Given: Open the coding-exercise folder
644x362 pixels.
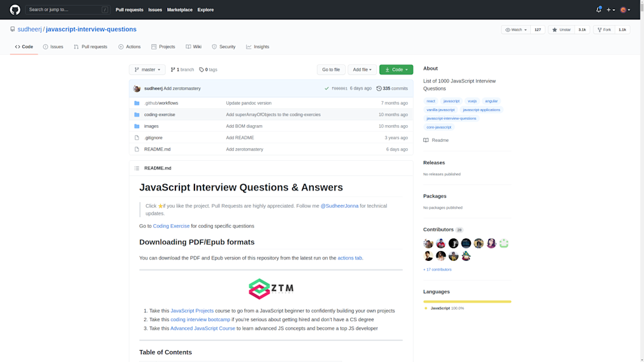Looking at the screenshot, I should click(x=159, y=114).
